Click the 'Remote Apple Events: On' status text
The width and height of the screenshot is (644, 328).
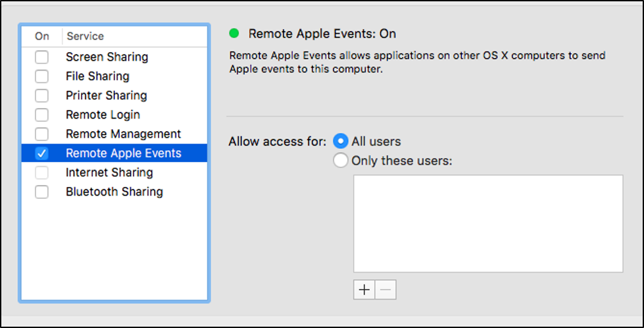click(x=322, y=34)
